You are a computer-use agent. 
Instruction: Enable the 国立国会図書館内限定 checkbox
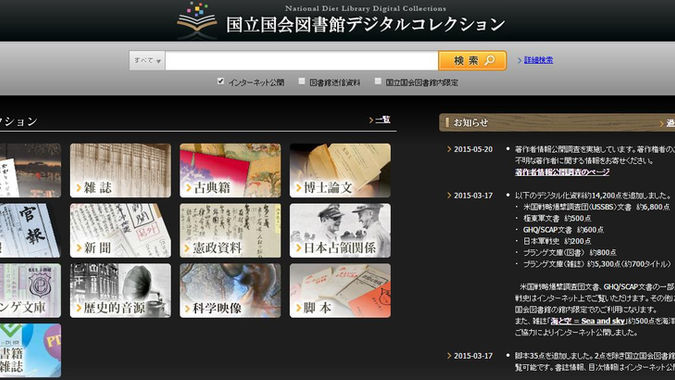(378, 81)
